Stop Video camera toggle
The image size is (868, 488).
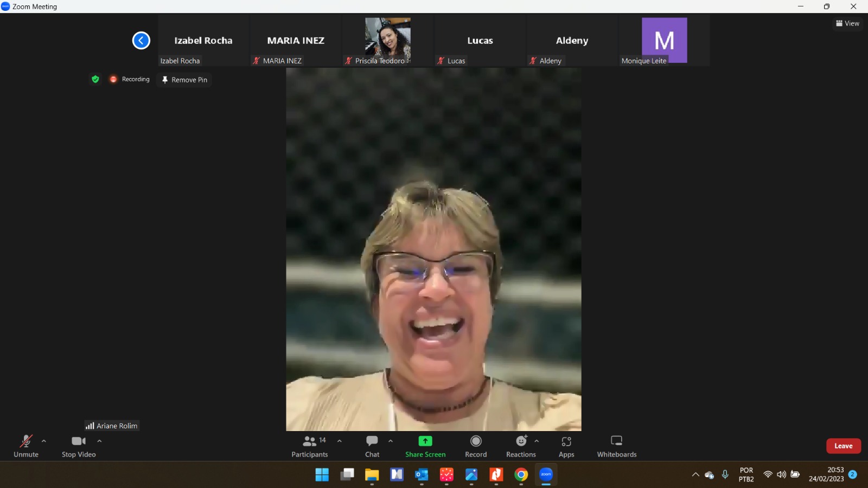tap(79, 446)
